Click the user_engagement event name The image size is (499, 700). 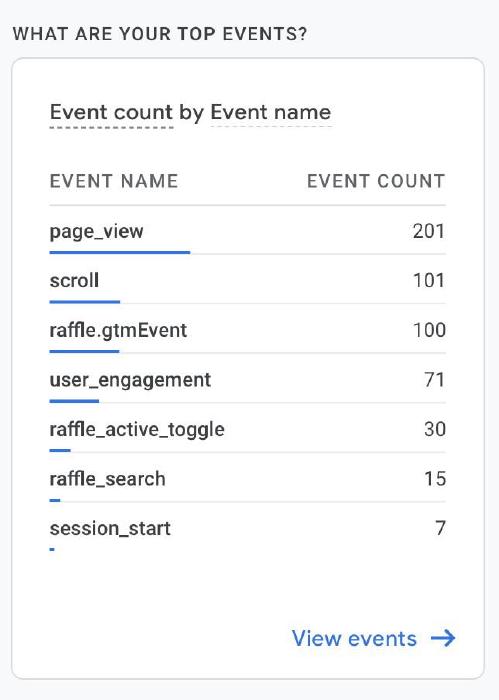(x=130, y=380)
